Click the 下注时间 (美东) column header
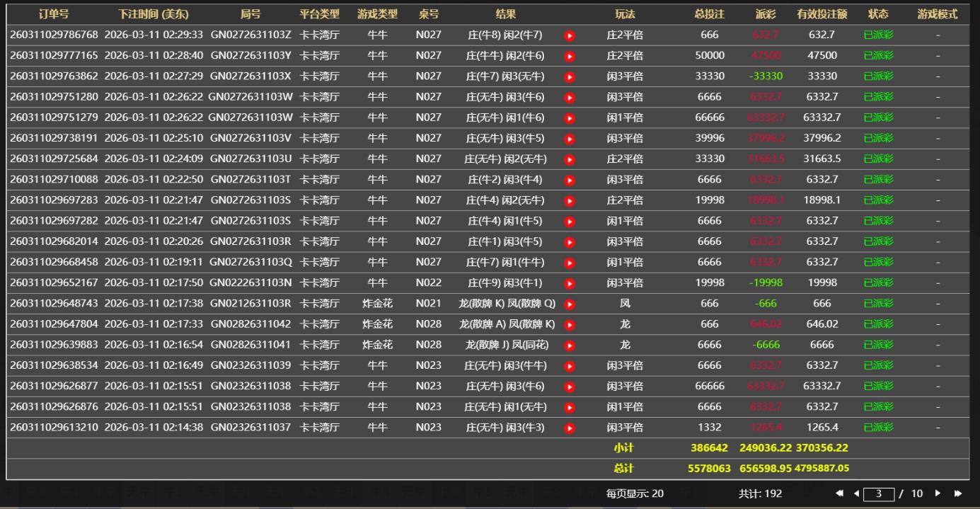Viewport: 980px width, 509px height. pos(154,14)
